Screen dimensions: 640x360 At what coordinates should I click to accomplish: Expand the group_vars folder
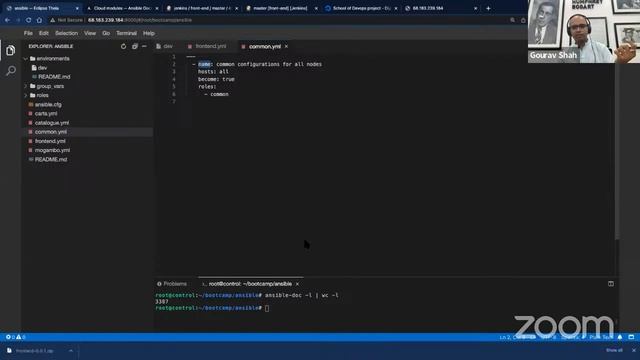[26, 86]
